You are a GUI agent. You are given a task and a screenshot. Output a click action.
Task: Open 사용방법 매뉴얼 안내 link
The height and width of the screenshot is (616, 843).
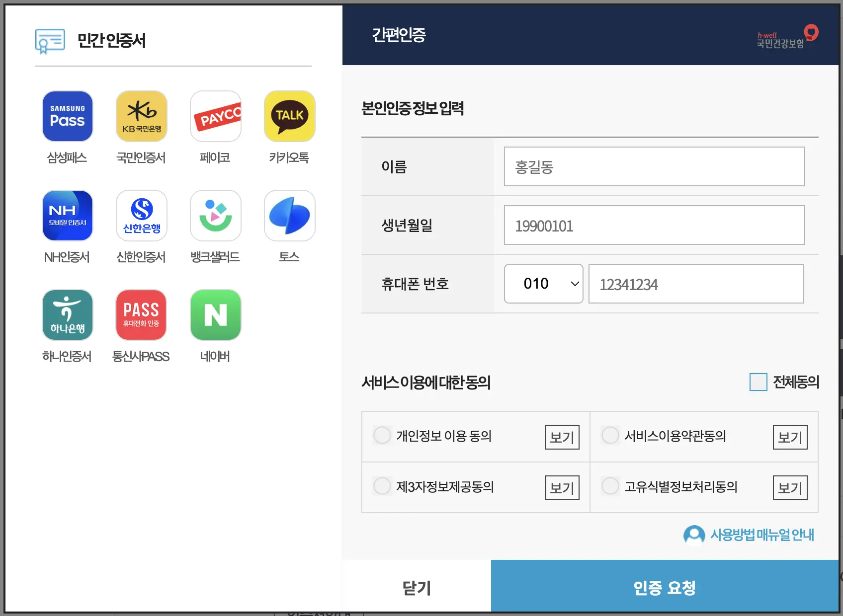(x=762, y=535)
